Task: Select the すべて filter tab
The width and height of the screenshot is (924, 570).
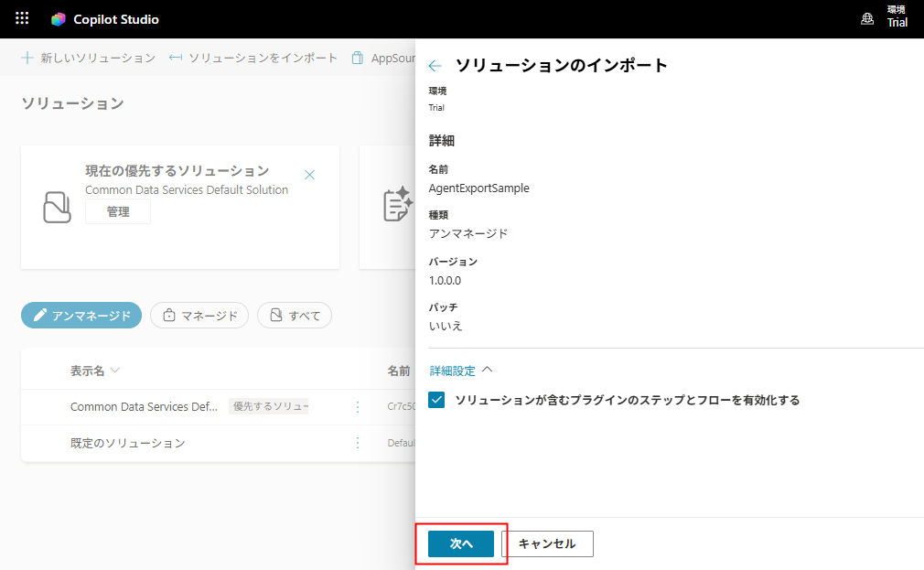Action: (x=294, y=316)
